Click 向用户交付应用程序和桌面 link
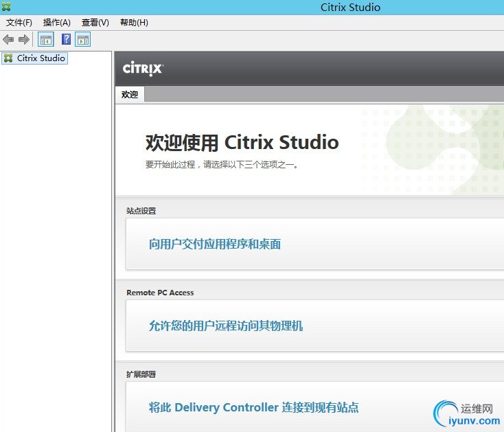Viewport: 504px width, 432px height. pyautogui.click(x=215, y=244)
